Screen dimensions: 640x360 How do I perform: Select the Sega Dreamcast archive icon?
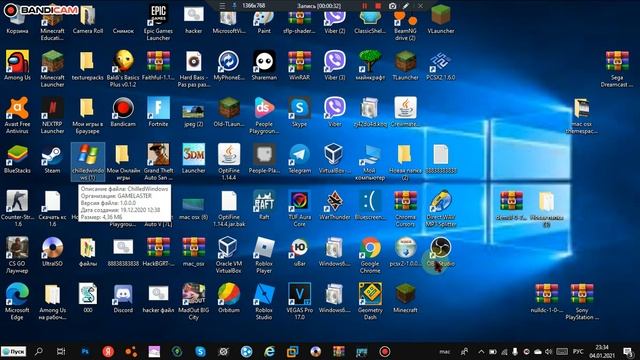pos(617,69)
